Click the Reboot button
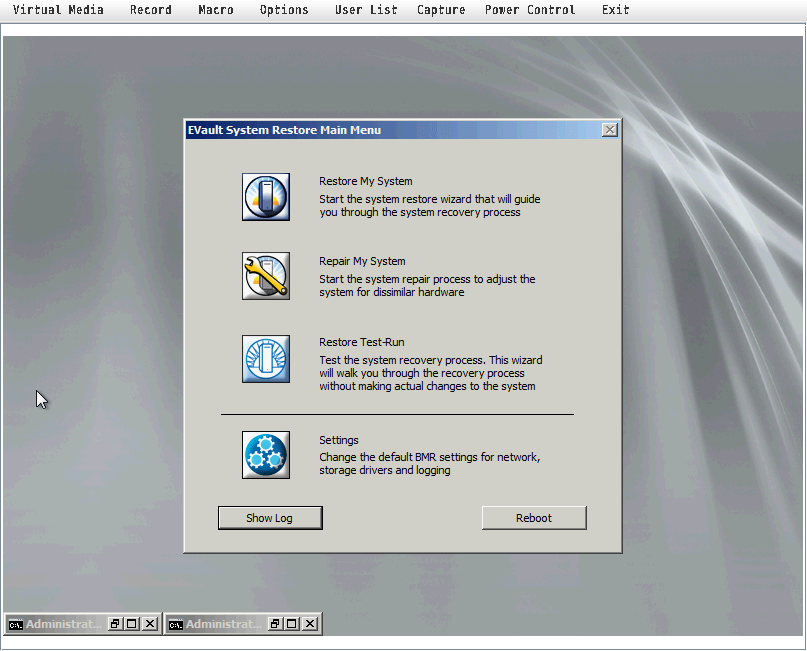The width and height of the screenshot is (807, 651). pyautogui.click(x=534, y=518)
